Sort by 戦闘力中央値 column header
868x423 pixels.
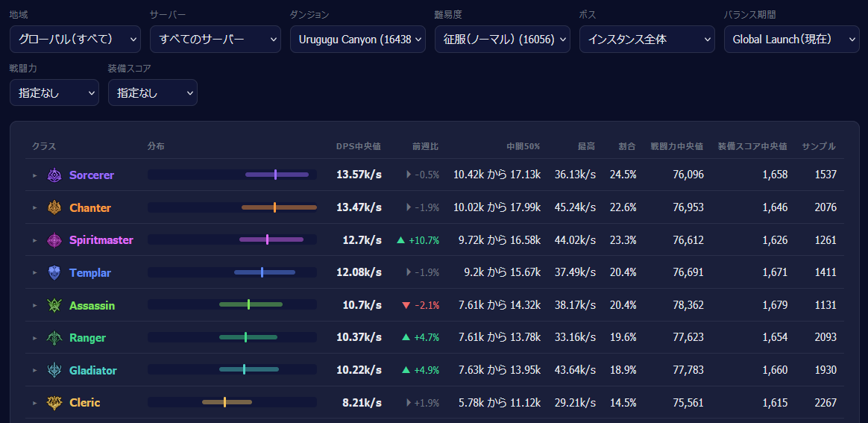(x=677, y=147)
